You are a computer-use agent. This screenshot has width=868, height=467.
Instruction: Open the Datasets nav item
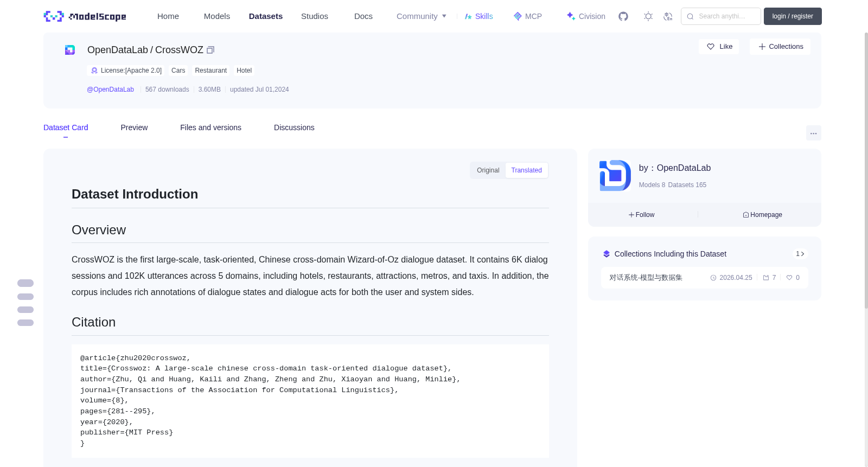[266, 16]
